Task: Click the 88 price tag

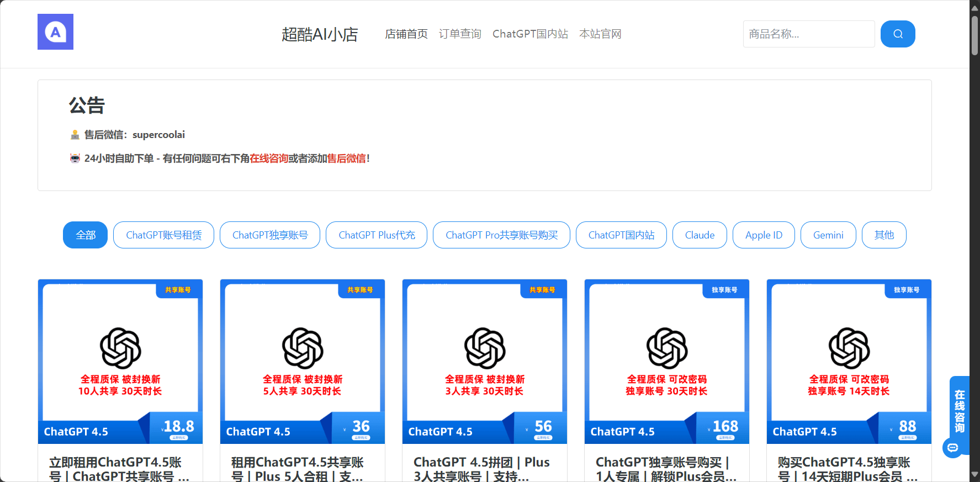Action: (x=907, y=427)
